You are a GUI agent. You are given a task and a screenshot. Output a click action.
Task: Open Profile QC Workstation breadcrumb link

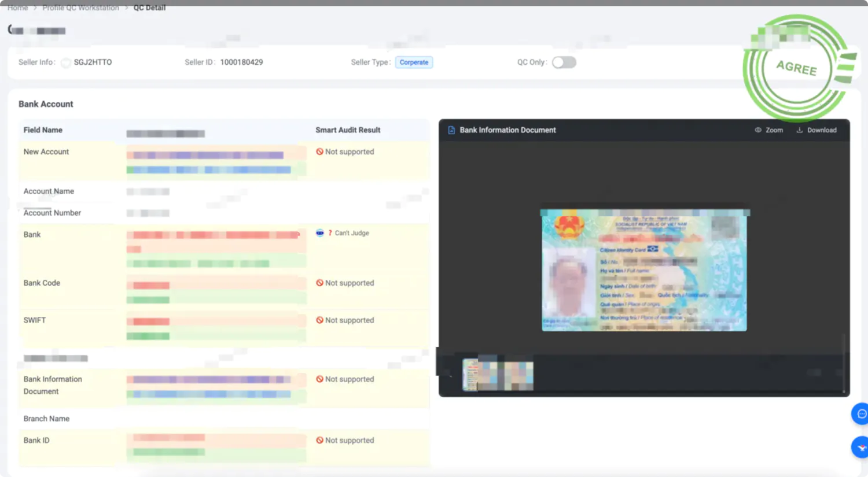point(80,8)
